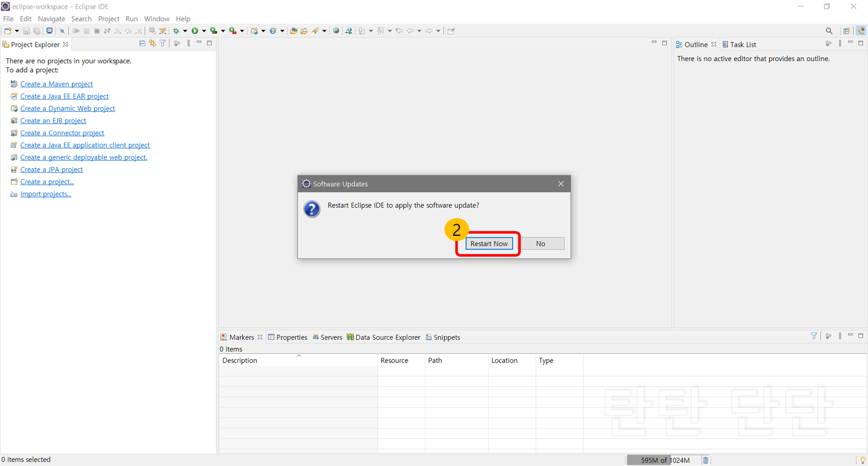
Task: Click the Resource column header
Action: click(x=401, y=360)
